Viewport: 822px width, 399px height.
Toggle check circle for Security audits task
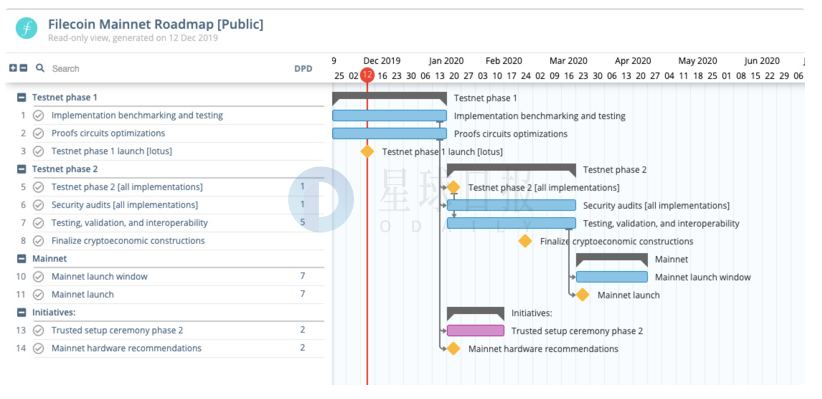[38, 205]
